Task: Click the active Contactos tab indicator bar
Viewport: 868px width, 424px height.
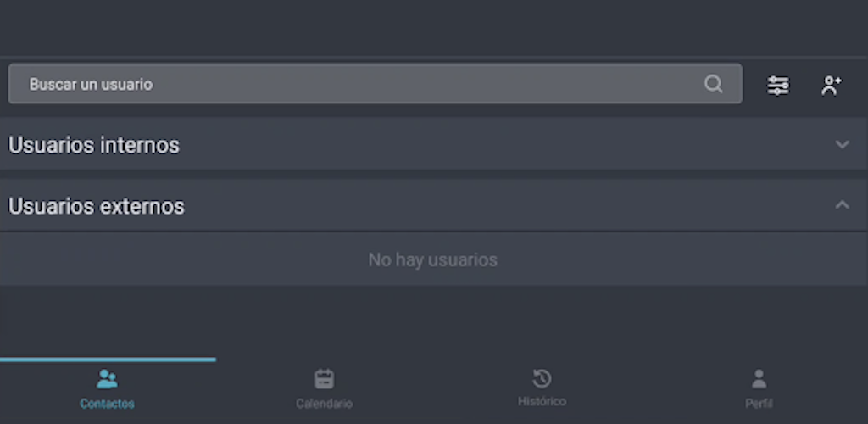Action: (x=108, y=360)
